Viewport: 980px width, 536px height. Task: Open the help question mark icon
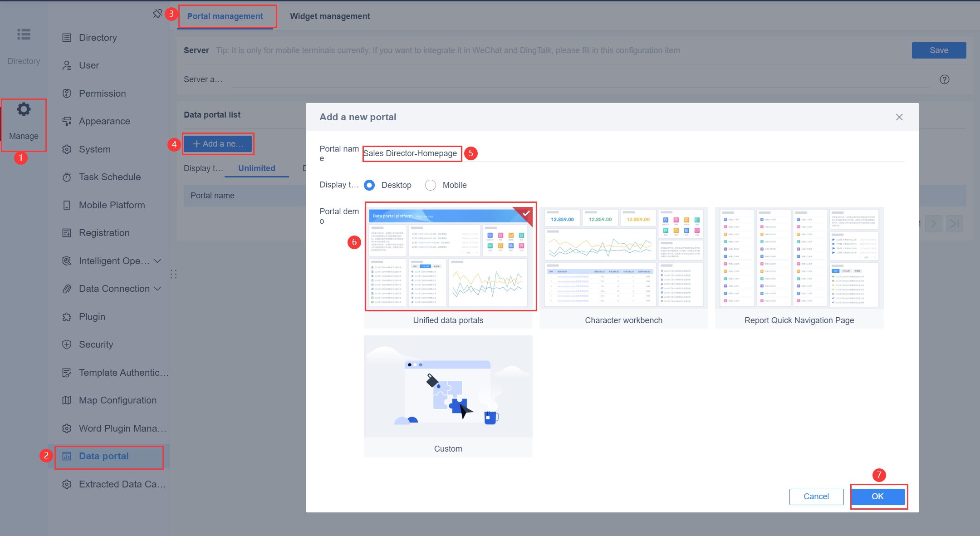click(945, 79)
